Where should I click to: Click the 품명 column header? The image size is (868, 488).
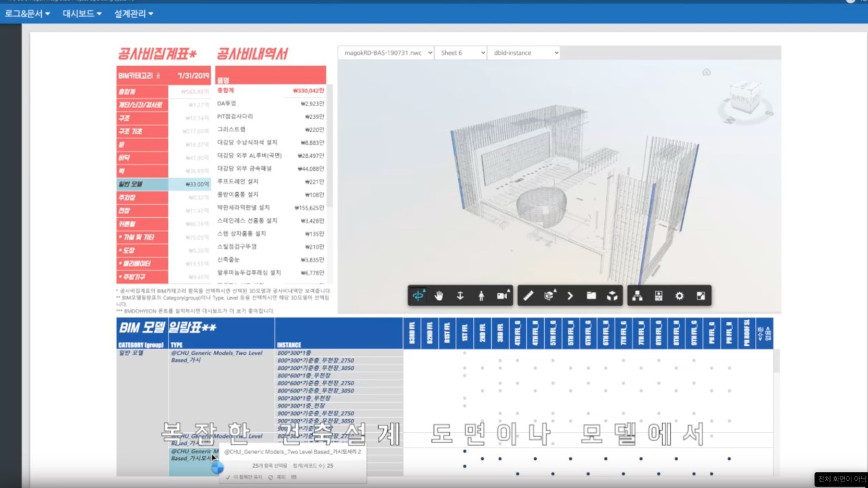click(223, 80)
